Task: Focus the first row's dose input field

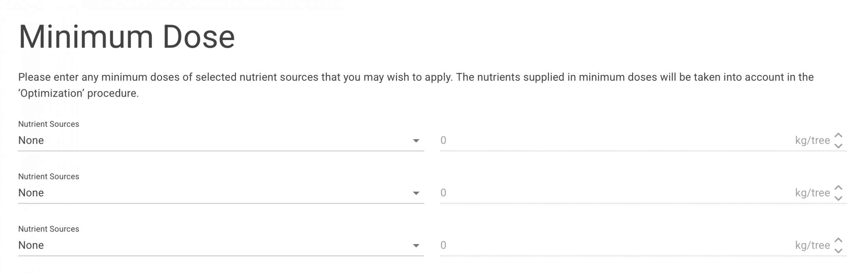Action: (x=610, y=140)
